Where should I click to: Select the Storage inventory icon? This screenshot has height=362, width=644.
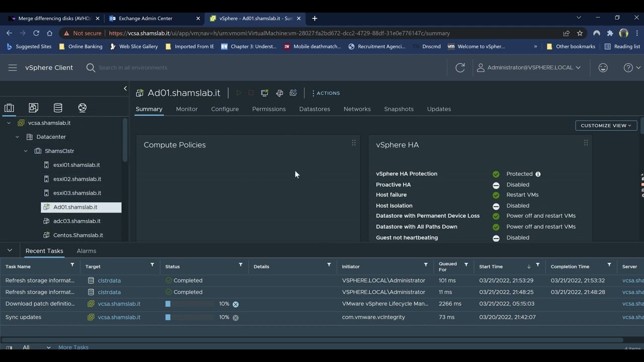tap(58, 108)
